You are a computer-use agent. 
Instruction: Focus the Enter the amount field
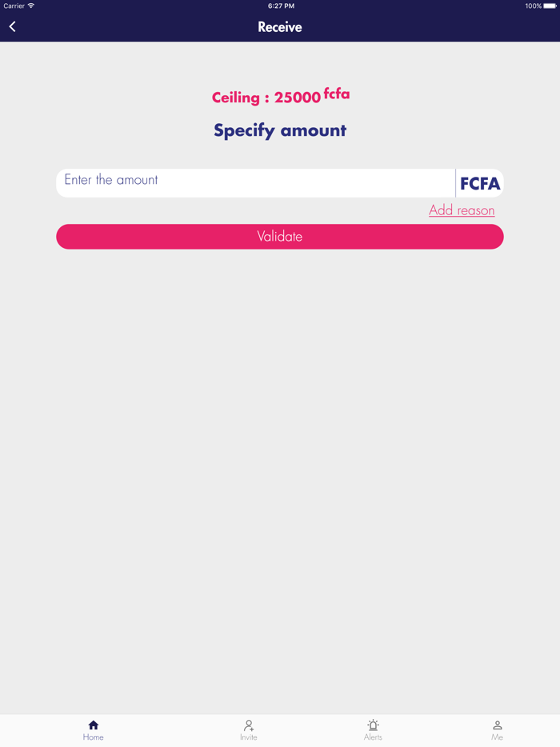point(256,182)
